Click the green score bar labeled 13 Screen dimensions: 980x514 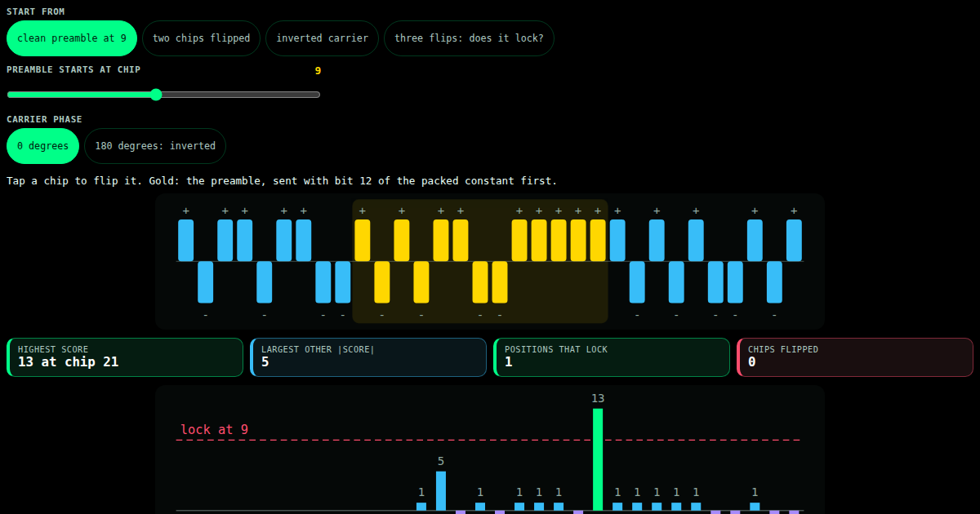pos(598,459)
